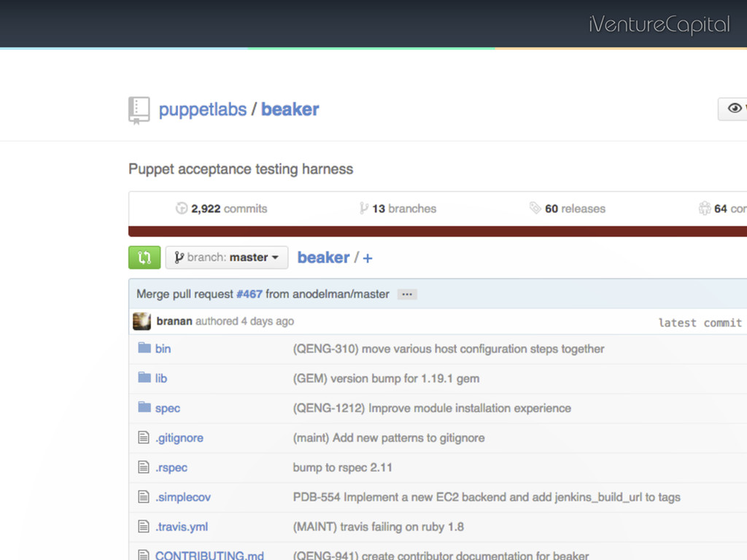Click the spec folder icon
The width and height of the screenshot is (747, 560).
pyautogui.click(x=144, y=407)
